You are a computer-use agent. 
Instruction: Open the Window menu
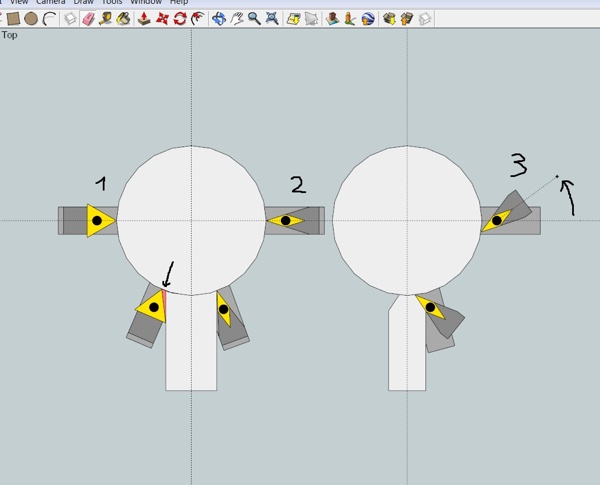coord(145,2)
